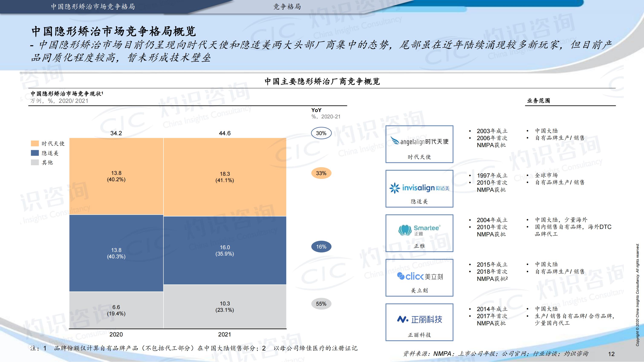Click the source line 资料来源: NMPA
Viewport: 644px width, 362px height.
(495, 353)
